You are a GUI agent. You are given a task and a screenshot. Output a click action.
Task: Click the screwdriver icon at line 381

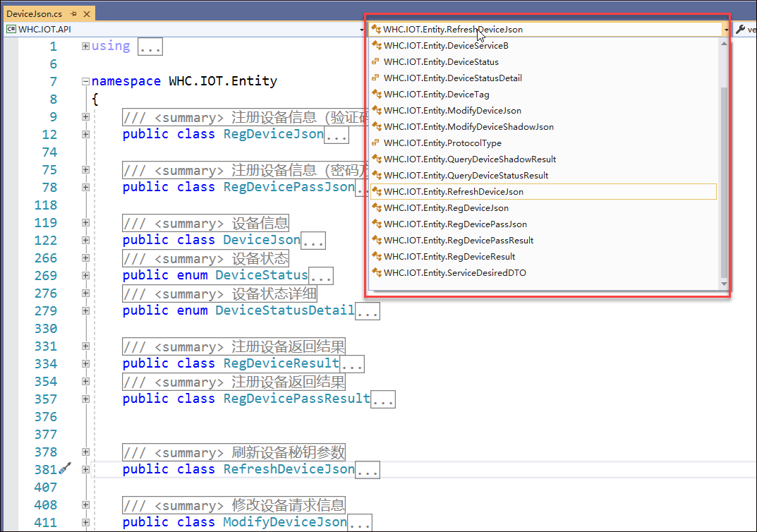coord(65,468)
